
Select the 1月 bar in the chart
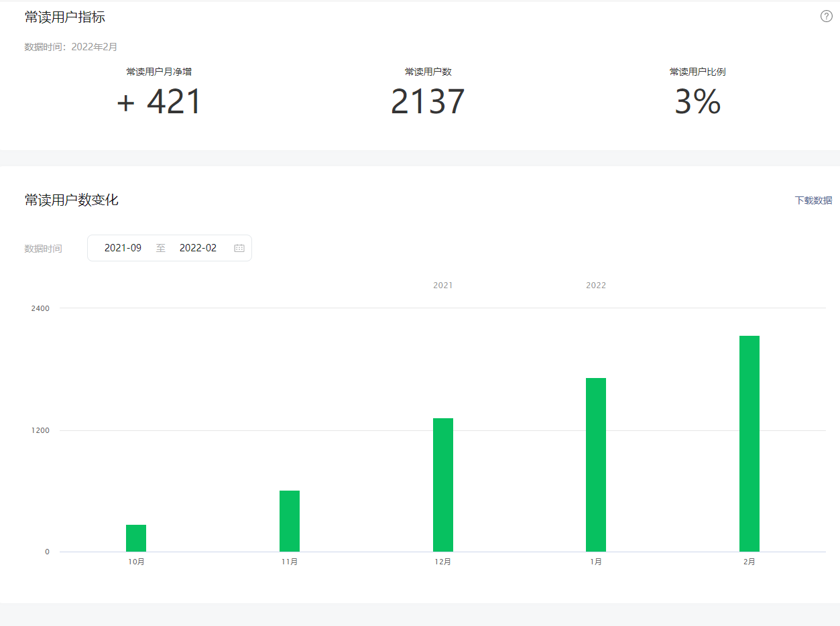[x=596, y=464]
